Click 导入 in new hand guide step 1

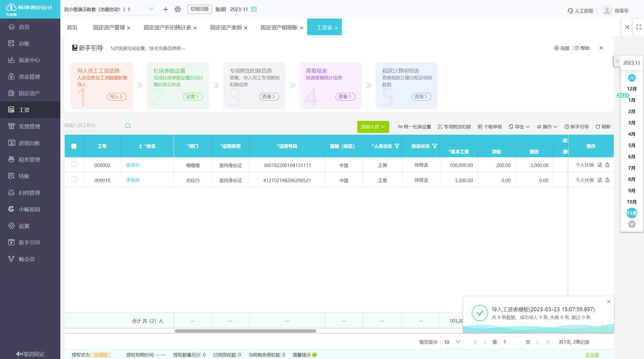[x=116, y=97]
